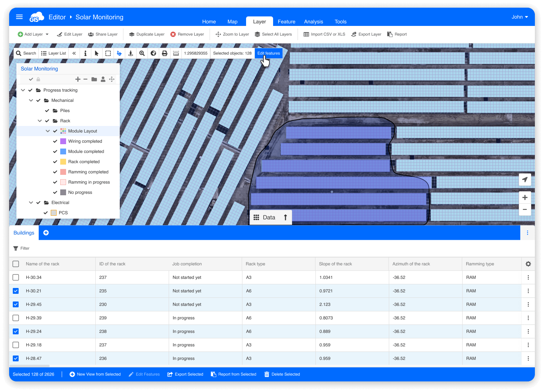Zoom out the map with minus button

(525, 210)
